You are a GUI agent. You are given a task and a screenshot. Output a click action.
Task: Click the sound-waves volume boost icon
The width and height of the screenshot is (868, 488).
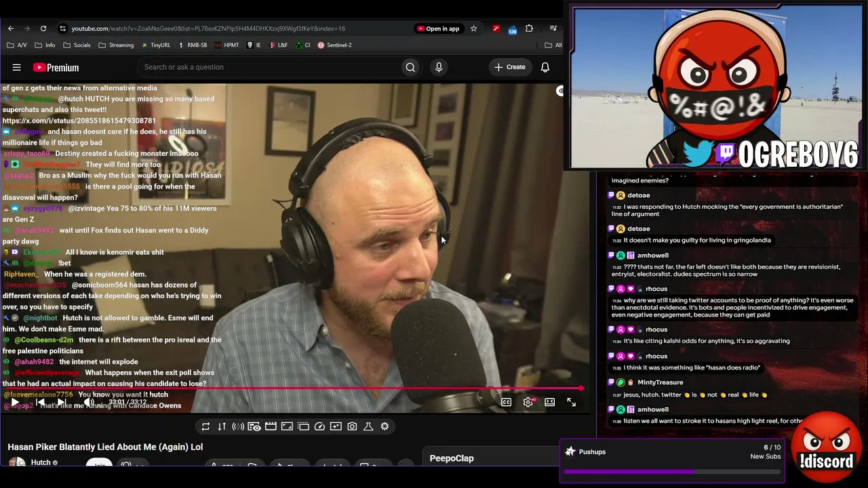(x=238, y=426)
